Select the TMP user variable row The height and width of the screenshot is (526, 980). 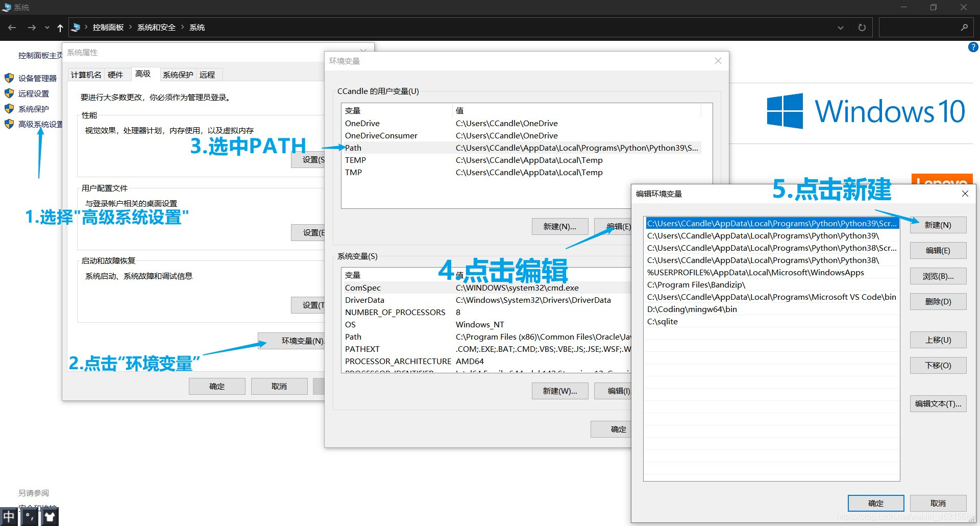[521, 172]
